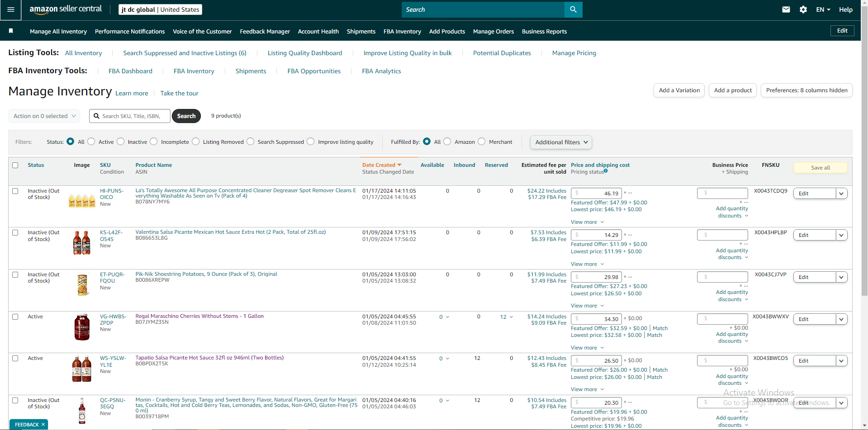Viewport: 868px width, 430px height.
Task: Open Business Reports menu item
Action: (544, 31)
